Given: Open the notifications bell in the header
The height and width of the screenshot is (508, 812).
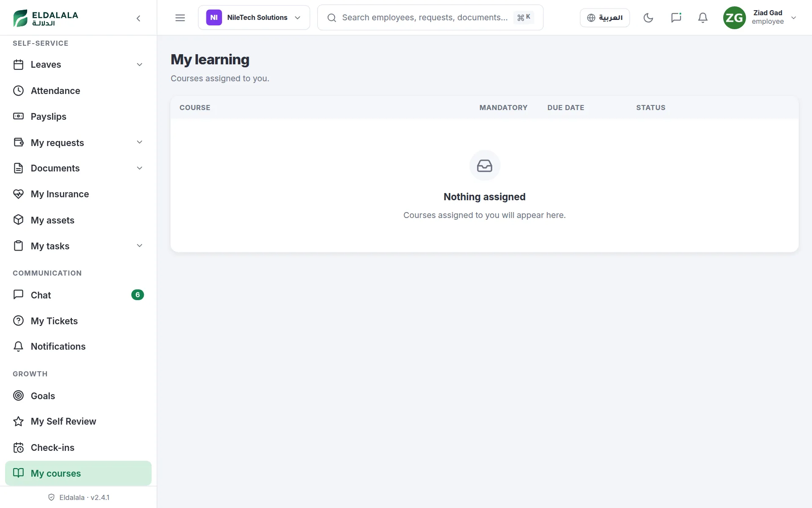Looking at the screenshot, I should 702,18.
